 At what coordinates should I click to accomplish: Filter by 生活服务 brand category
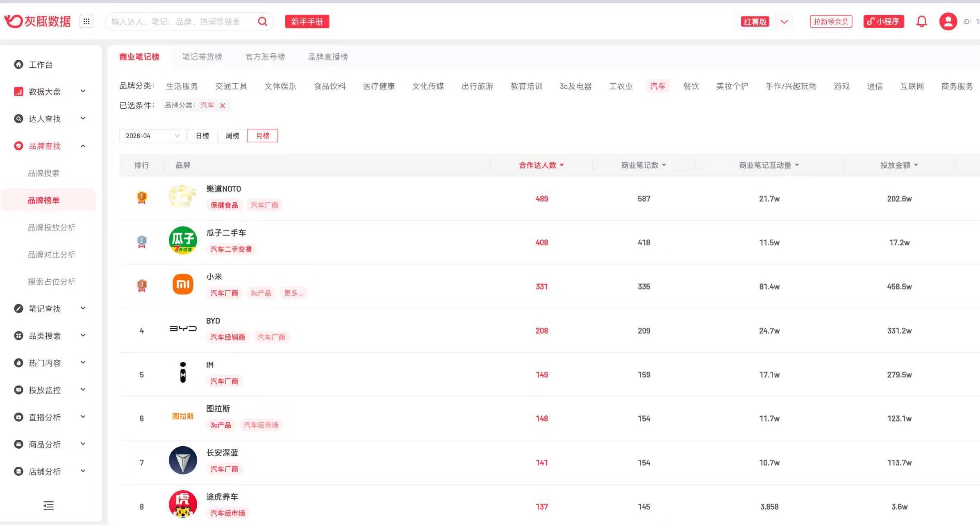point(182,86)
